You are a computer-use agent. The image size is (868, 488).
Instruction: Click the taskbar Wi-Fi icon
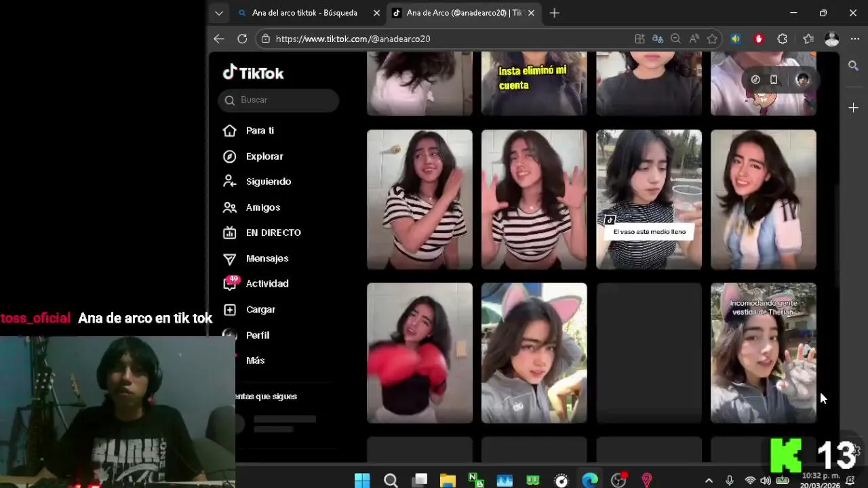coord(750,481)
